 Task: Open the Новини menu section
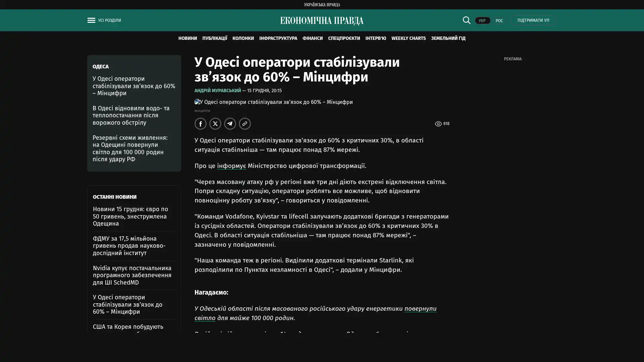pos(187,38)
